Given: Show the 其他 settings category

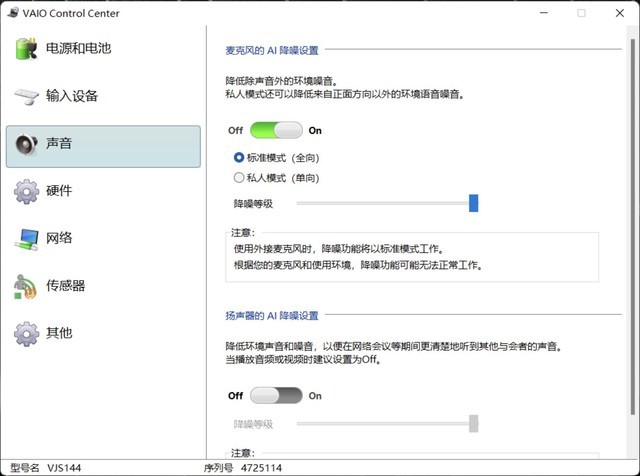Looking at the screenshot, I should pyautogui.click(x=103, y=334).
